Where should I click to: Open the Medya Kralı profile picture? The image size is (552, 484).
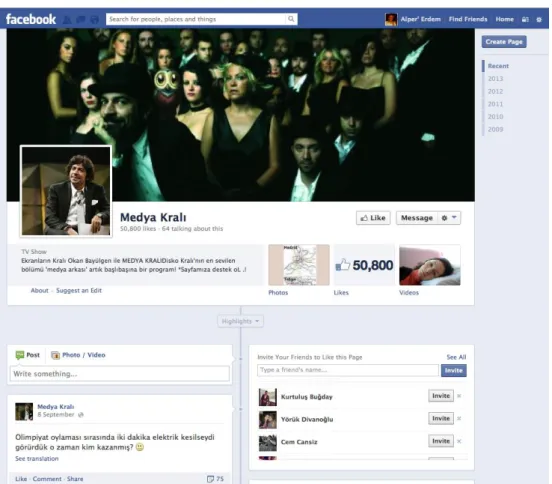[x=66, y=191]
